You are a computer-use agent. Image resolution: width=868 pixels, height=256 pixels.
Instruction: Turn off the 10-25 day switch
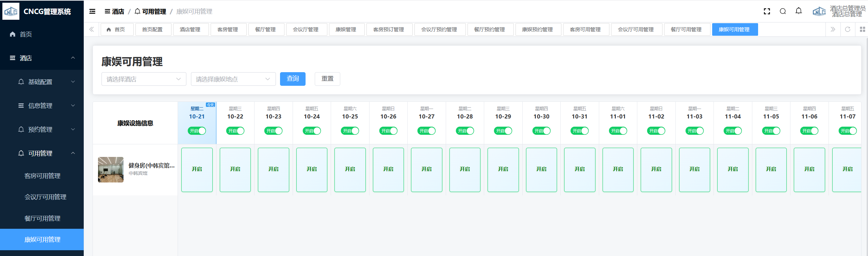[350, 131]
